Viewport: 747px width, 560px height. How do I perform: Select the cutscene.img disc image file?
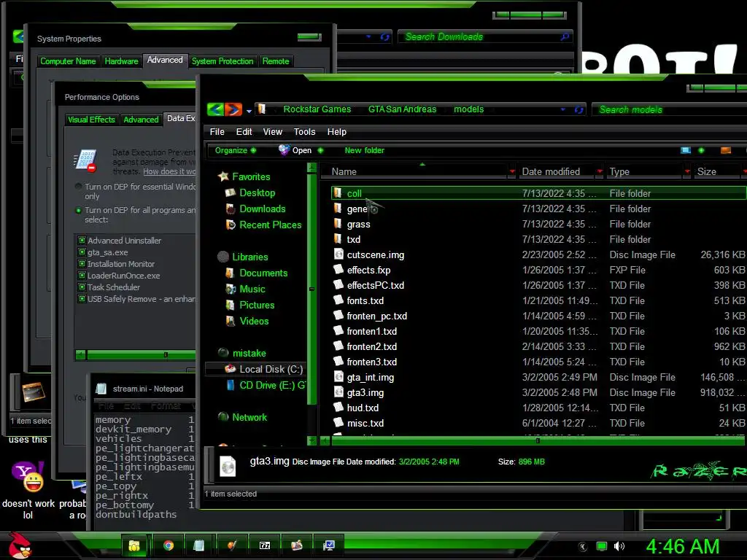click(376, 254)
